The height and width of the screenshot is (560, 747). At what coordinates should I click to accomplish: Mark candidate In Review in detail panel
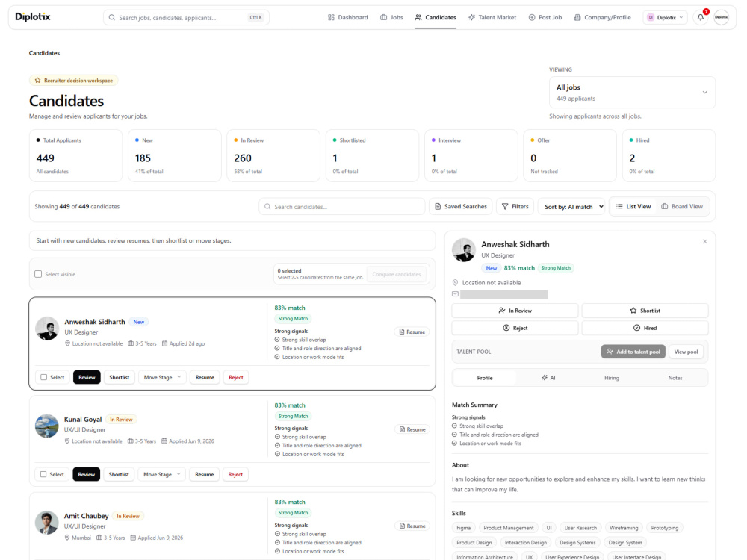tap(515, 311)
